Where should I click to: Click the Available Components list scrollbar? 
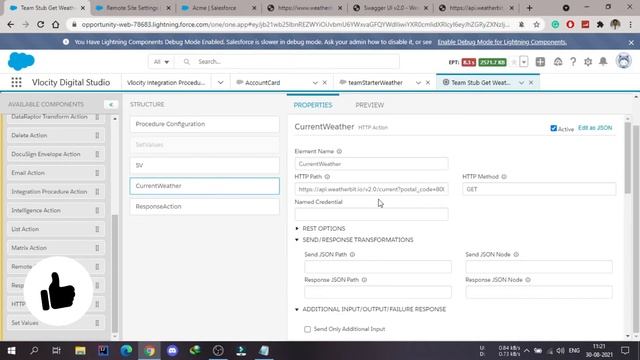tap(115, 273)
